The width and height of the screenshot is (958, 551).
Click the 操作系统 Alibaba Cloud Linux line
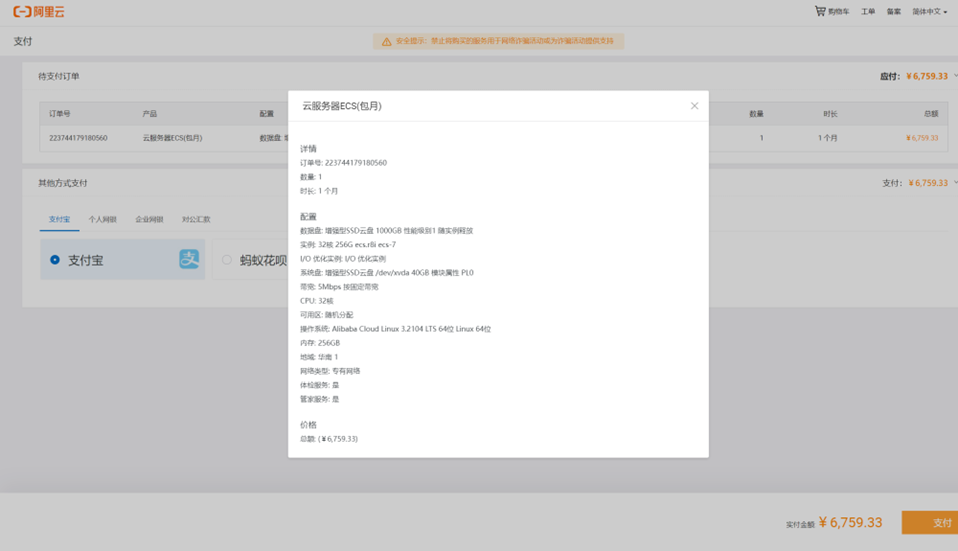pyautogui.click(x=395, y=329)
